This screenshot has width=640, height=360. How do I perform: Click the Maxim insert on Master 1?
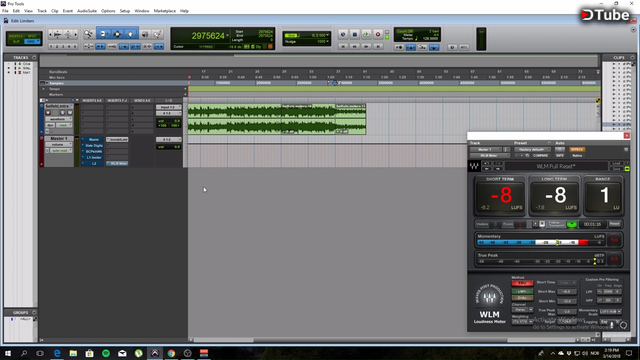click(93, 139)
